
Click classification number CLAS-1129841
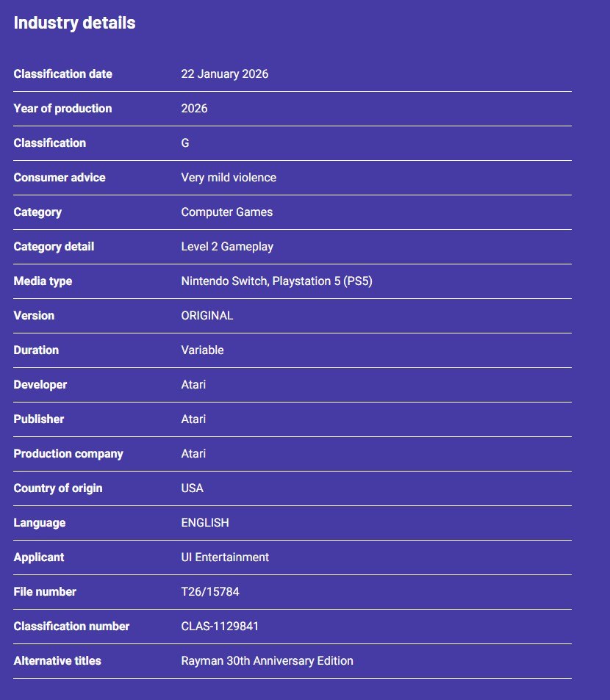pos(219,627)
